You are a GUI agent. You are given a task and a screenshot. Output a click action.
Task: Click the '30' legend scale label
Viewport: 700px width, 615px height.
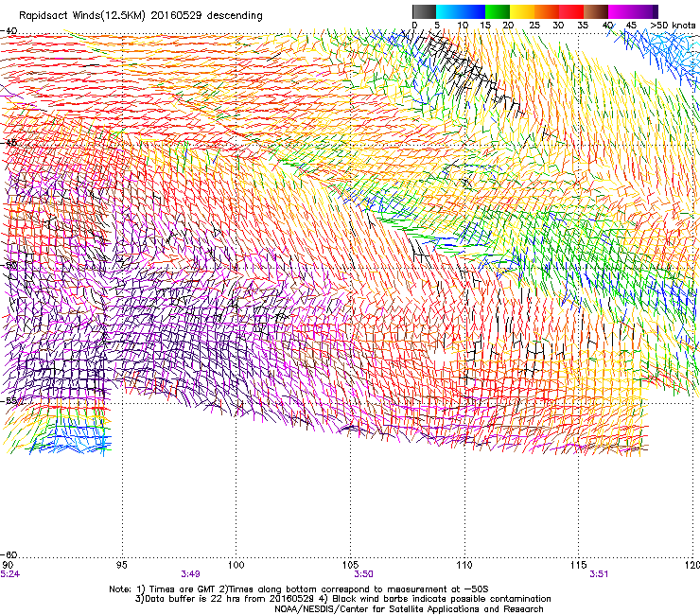coord(558,26)
